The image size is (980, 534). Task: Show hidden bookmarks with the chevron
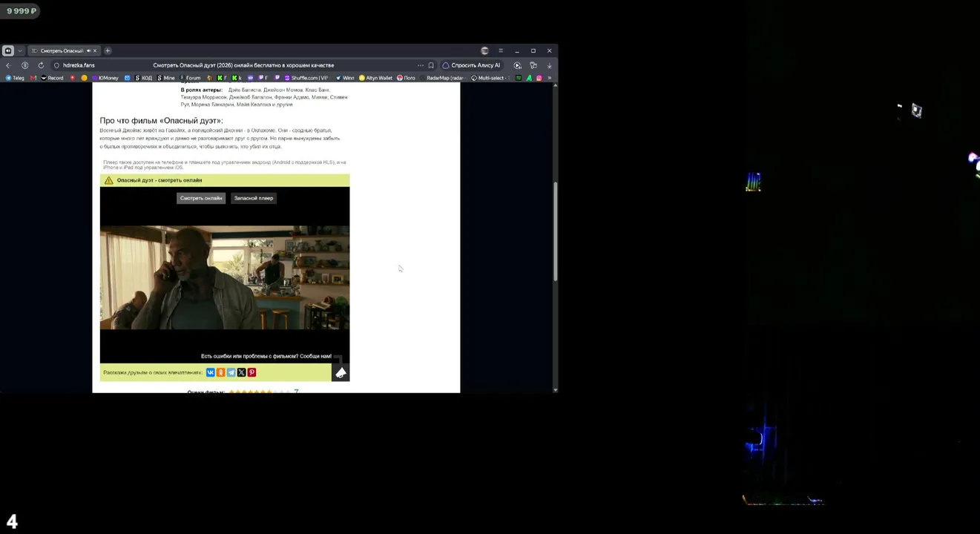point(549,78)
